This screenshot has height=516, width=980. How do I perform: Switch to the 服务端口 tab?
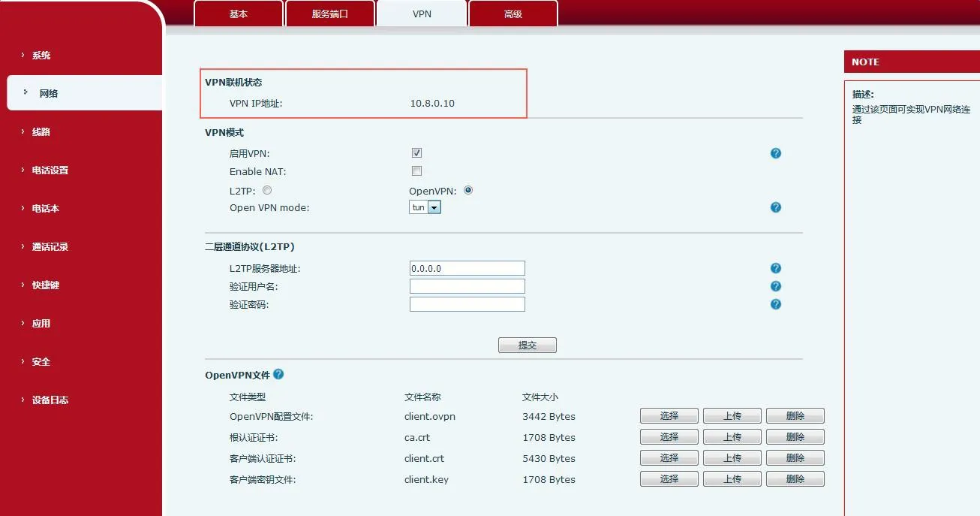click(x=330, y=13)
